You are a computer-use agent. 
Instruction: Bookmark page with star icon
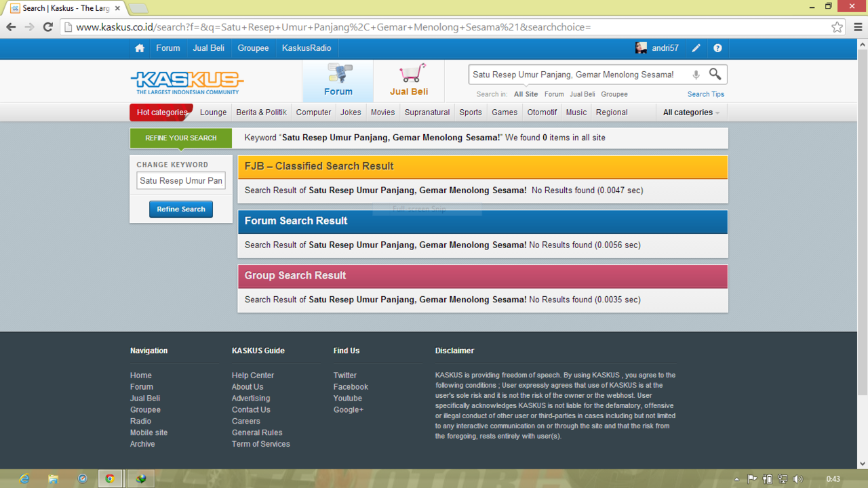(x=837, y=27)
